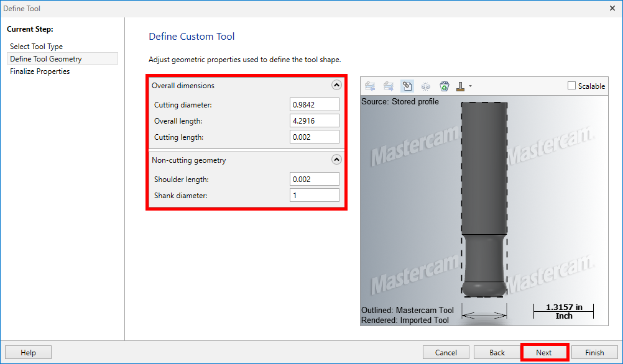Screen dimensions: 623x364
Task: Select the Define Tool Geometry step
Action: pos(62,59)
